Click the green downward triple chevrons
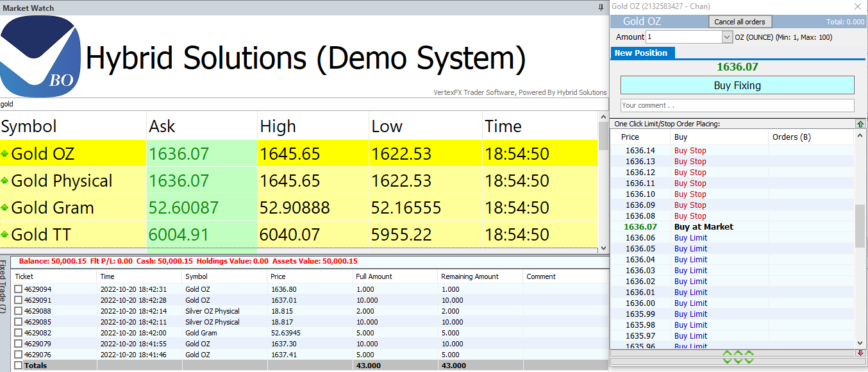 point(738,361)
